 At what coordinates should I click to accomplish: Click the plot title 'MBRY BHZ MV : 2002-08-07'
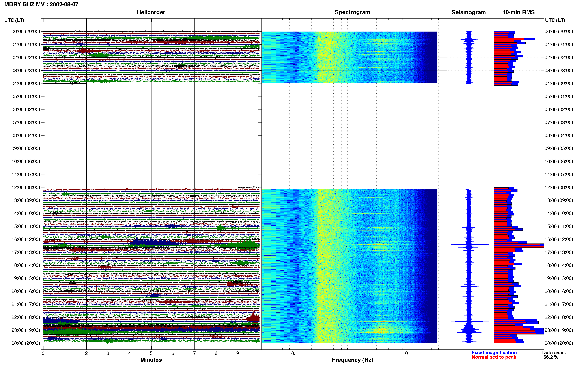(41, 4)
